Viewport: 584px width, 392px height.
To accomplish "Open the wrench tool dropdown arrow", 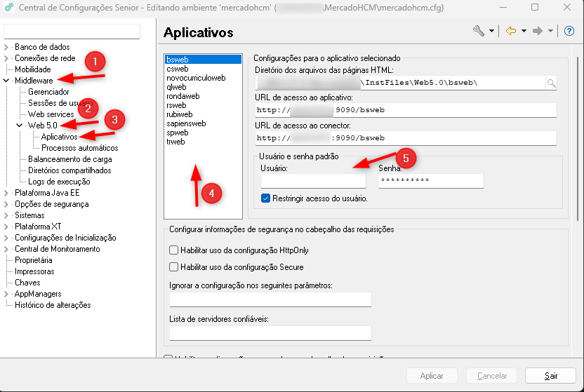I will (491, 32).
